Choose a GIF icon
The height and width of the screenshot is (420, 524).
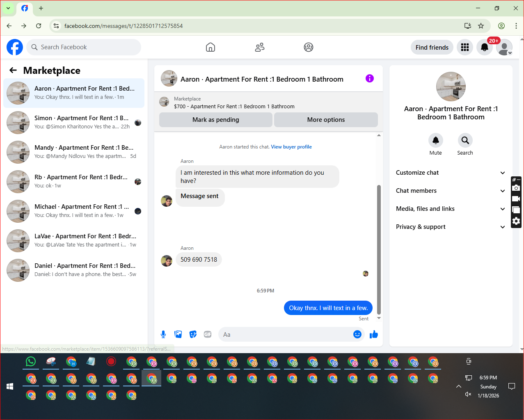(x=208, y=334)
